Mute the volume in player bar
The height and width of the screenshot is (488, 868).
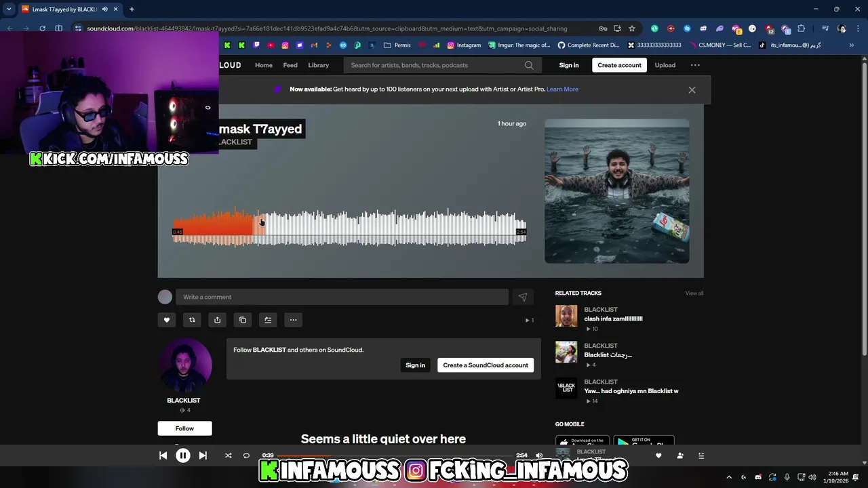tap(539, 455)
